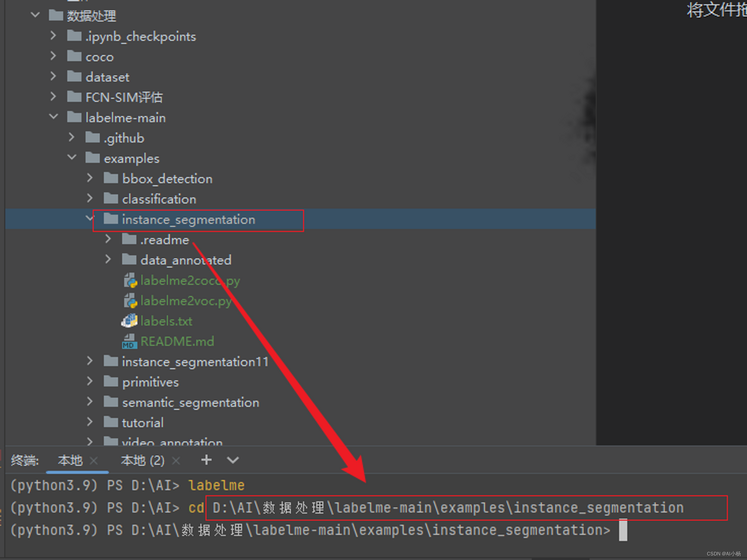The width and height of the screenshot is (747, 560).
Task: Expand the dataset folder
Action: click(53, 76)
